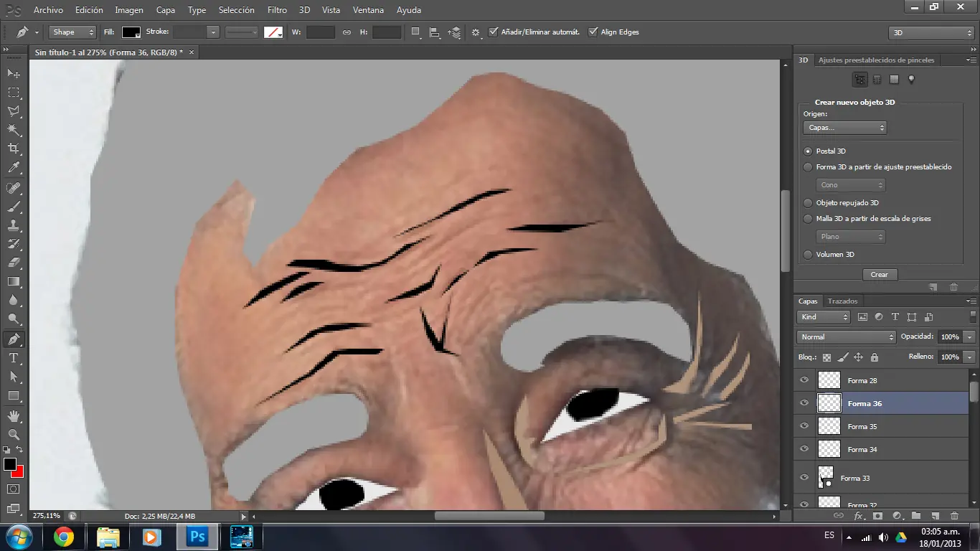
Task: Toggle Align Edges checkbox
Action: tap(593, 32)
